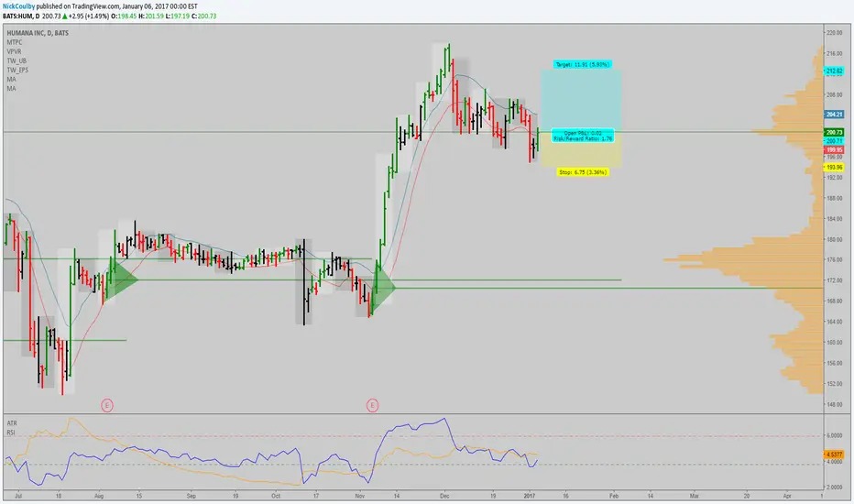Viewport: 854px width, 504px height.
Task: Select the TW_EPS indicator label
Action: [17, 70]
